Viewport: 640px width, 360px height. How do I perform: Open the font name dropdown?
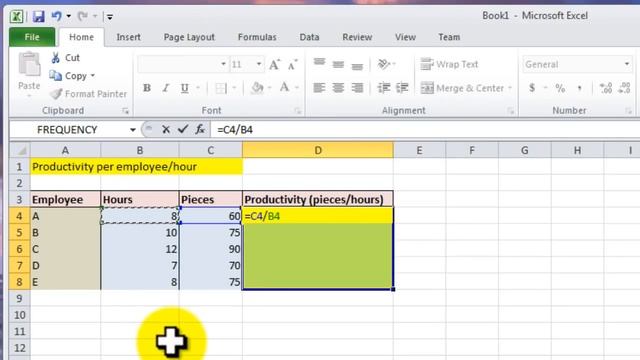click(223, 64)
